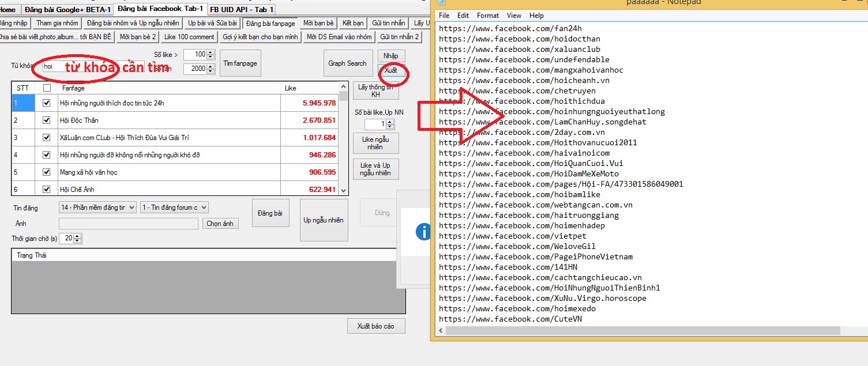The image size is (868, 366).
Task: Focus the Từ khóa keyword input field
Action: [93, 66]
